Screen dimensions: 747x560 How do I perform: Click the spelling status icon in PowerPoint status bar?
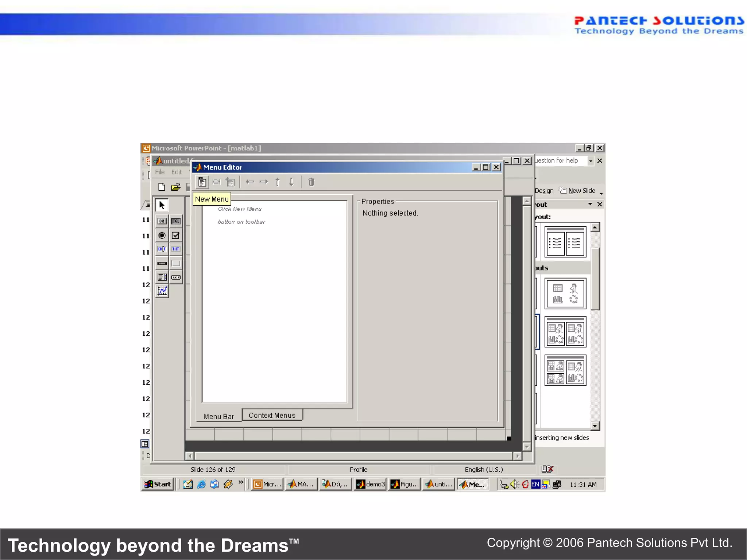coord(547,469)
